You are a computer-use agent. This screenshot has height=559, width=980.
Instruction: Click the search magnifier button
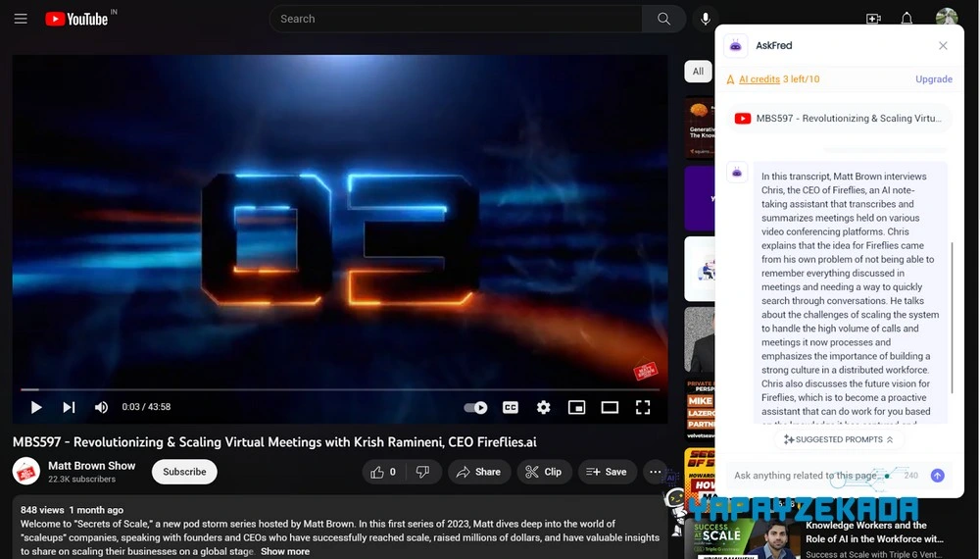tap(663, 19)
